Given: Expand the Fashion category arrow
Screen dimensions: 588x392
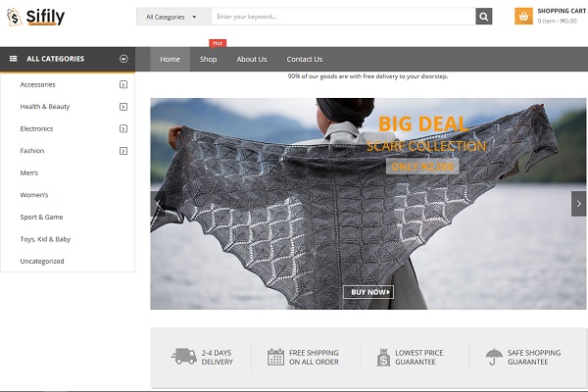Looking at the screenshot, I should click(123, 151).
